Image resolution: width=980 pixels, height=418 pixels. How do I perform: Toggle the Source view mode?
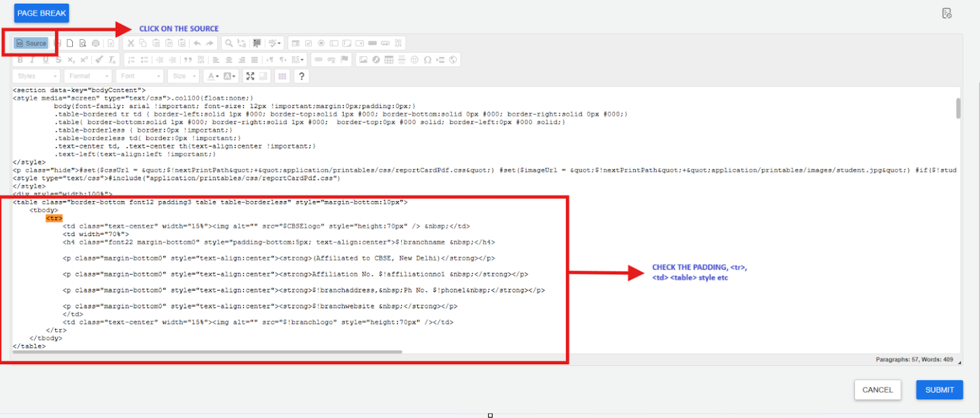[x=31, y=44]
